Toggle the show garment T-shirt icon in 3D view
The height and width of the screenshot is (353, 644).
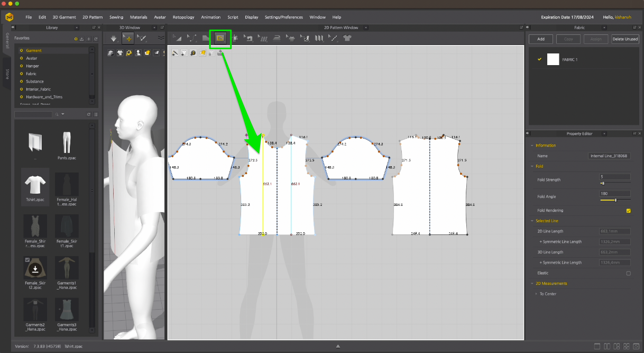pyautogui.click(x=120, y=52)
